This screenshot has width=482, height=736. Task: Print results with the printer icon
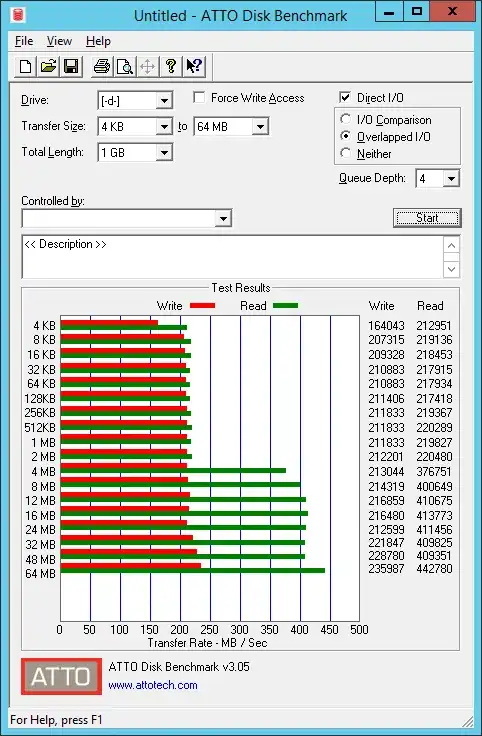click(101, 67)
